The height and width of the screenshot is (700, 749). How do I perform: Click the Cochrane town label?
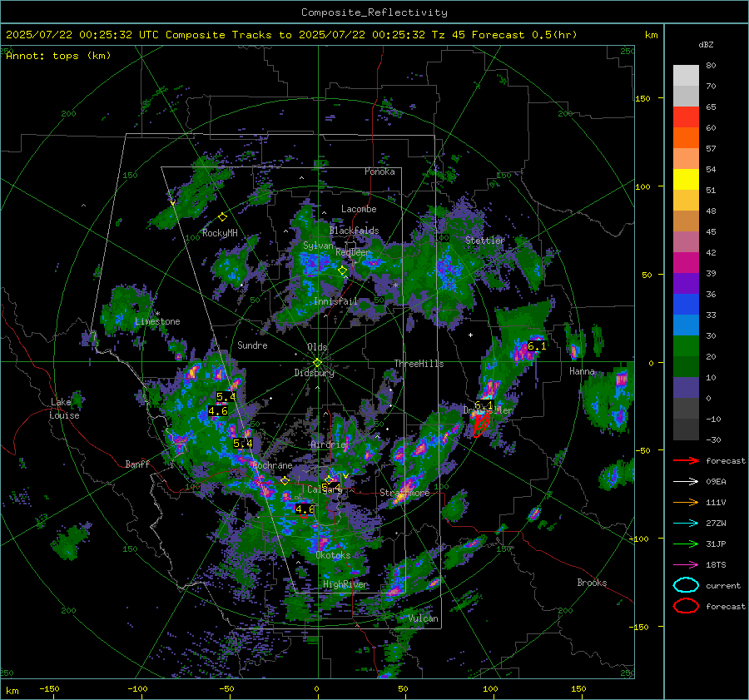tap(272, 465)
